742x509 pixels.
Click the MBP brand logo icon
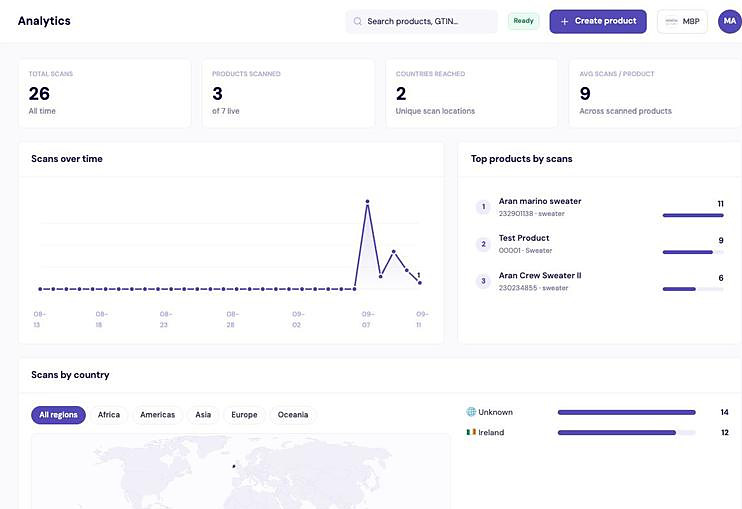[671, 21]
